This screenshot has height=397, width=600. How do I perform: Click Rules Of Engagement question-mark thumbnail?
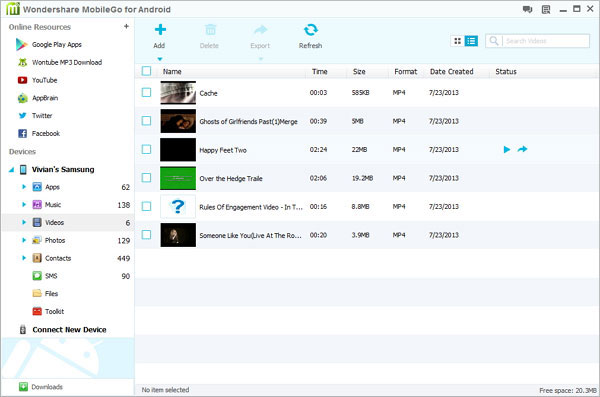[178, 206]
